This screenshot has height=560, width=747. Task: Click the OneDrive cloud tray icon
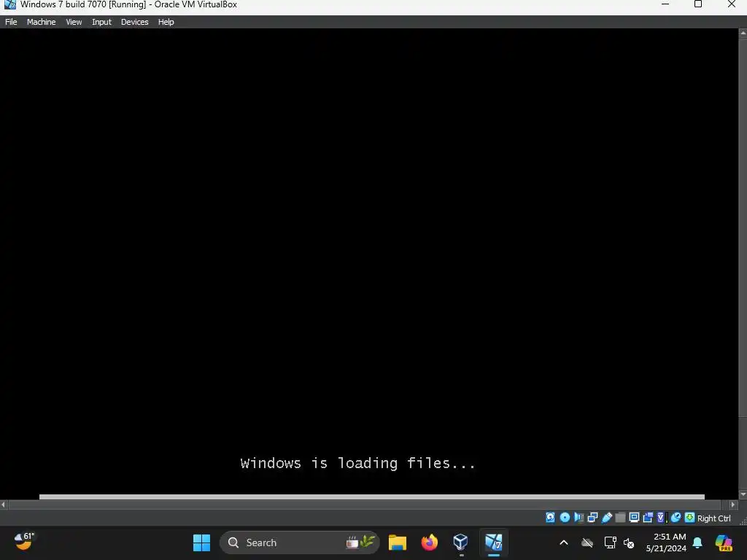(587, 542)
